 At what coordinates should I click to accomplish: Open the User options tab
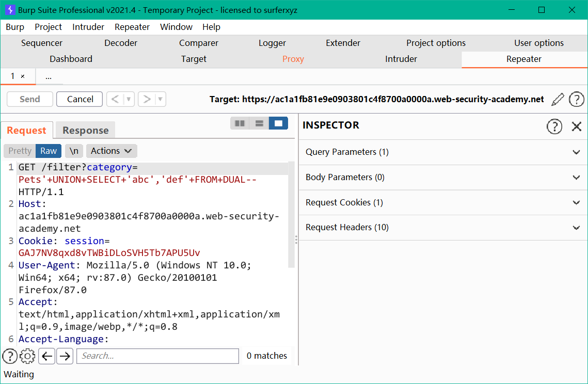pyautogui.click(x=538, y=43)
